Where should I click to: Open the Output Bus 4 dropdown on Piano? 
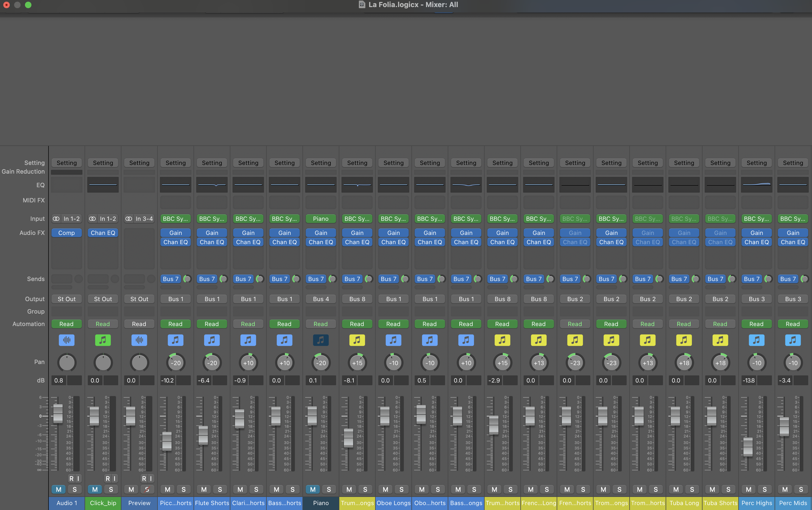point(321,299)
